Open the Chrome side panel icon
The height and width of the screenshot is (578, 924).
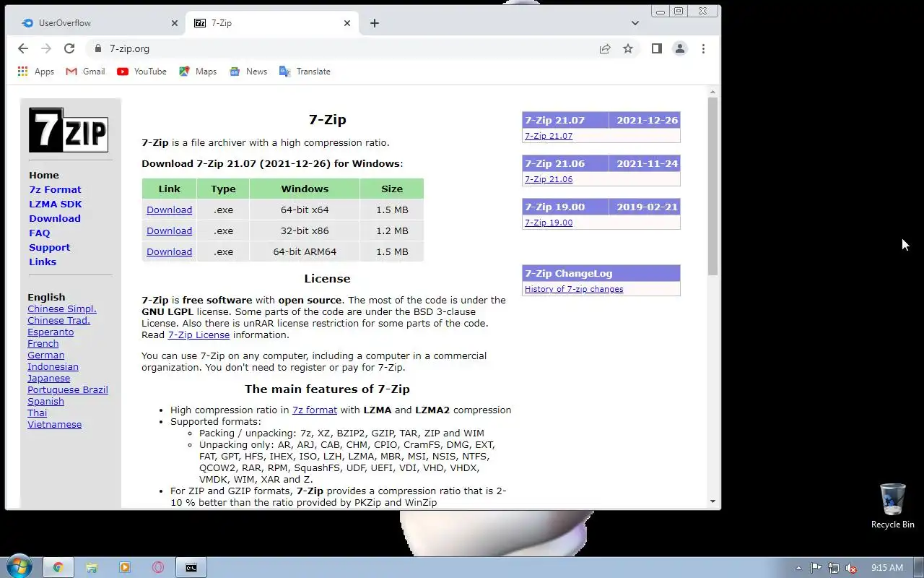[x=656, y=48]
